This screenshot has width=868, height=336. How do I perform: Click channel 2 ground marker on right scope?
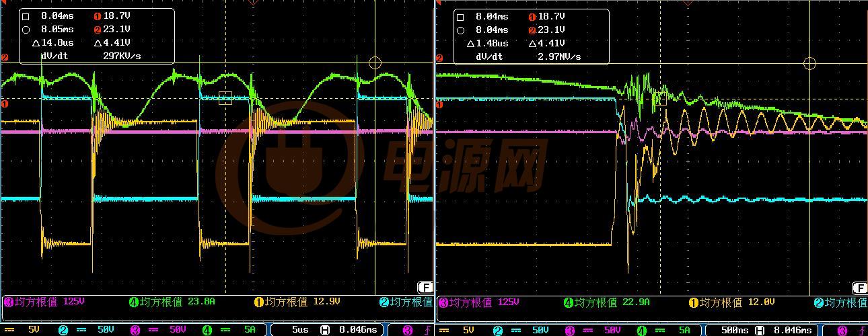pos(439,58)
